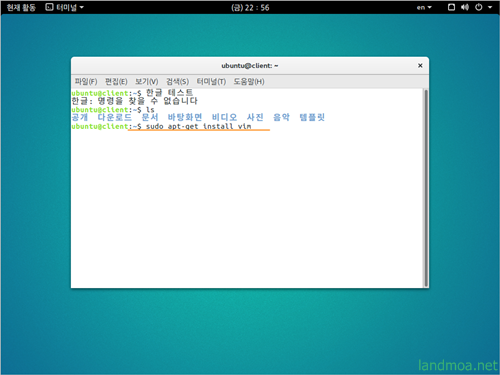Viewport: 500px width, 375px height.
Task: Open the 검색(S) menu
Action: [177, 82]
